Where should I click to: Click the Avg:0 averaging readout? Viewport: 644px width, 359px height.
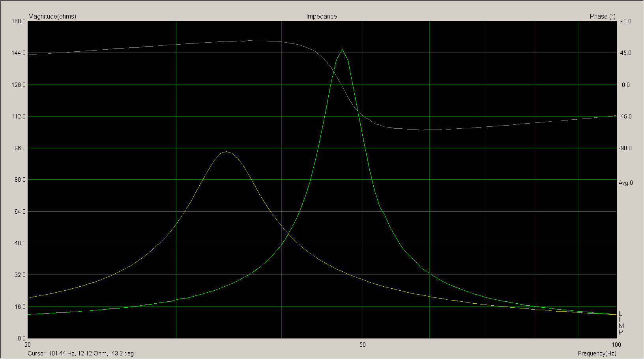click(626, 183)
